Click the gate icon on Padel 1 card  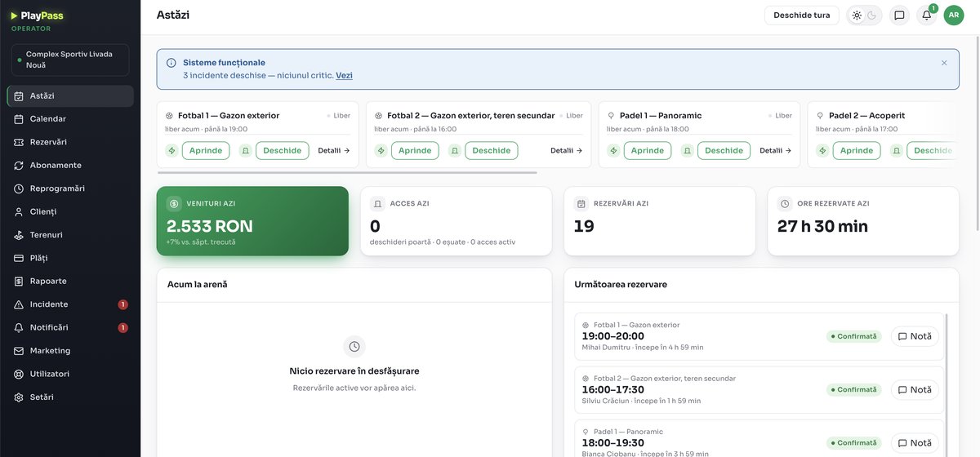coord(687,150)
